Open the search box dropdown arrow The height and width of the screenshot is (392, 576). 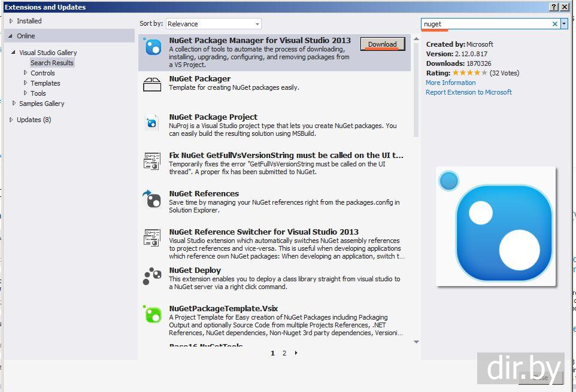[x=564, y=24]
